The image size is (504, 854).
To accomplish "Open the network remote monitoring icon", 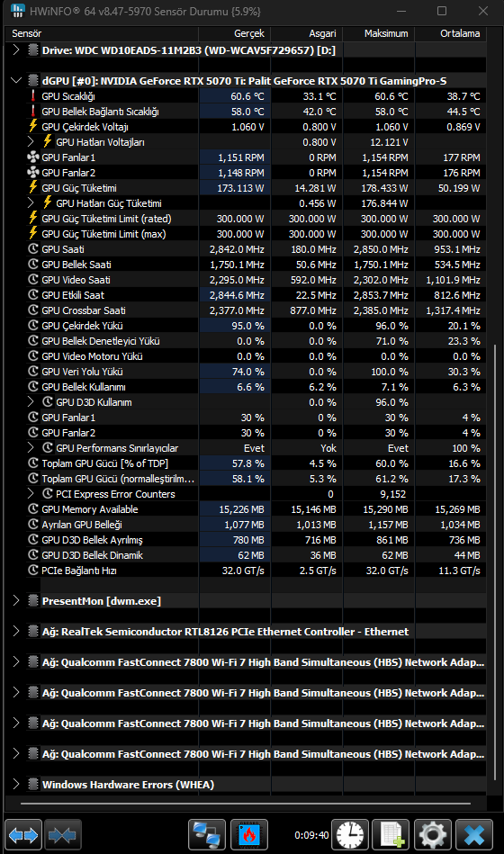I will [x=207, y=834].
